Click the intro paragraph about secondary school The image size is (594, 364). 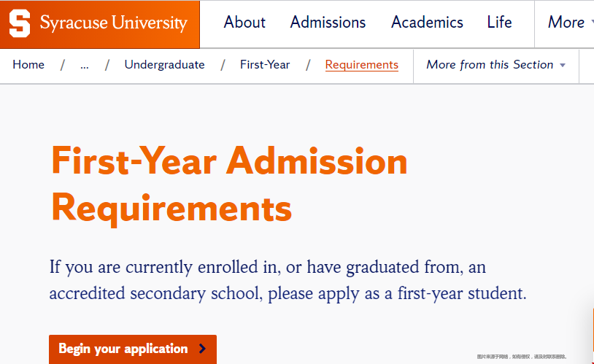288,280
